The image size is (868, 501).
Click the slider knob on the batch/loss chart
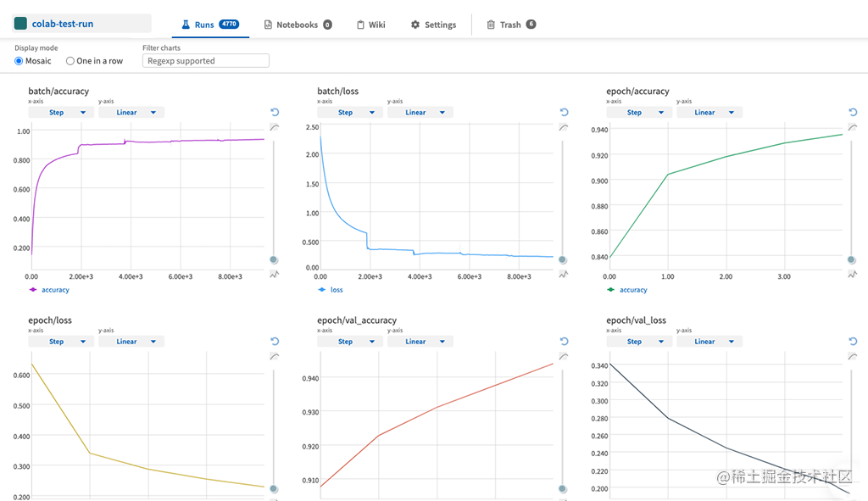563,259
